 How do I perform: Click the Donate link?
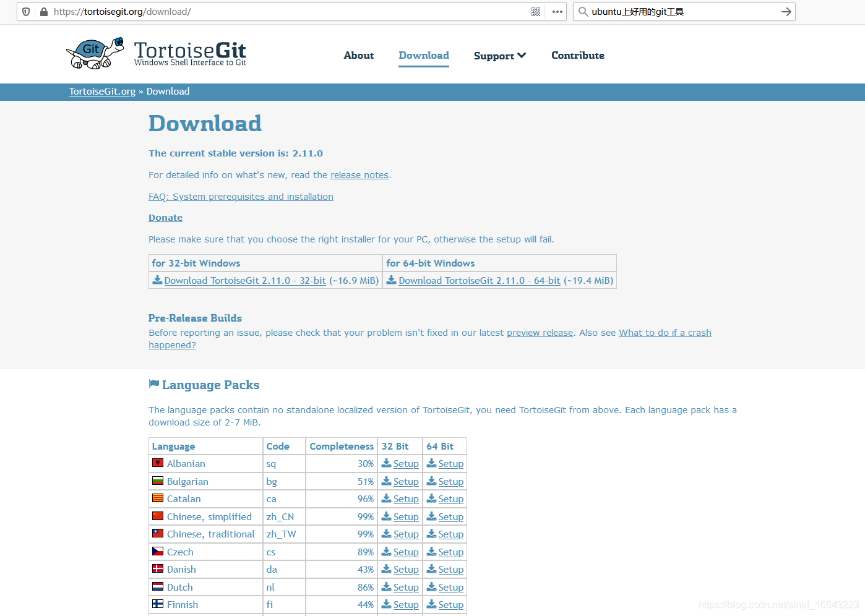click(165, 218)
